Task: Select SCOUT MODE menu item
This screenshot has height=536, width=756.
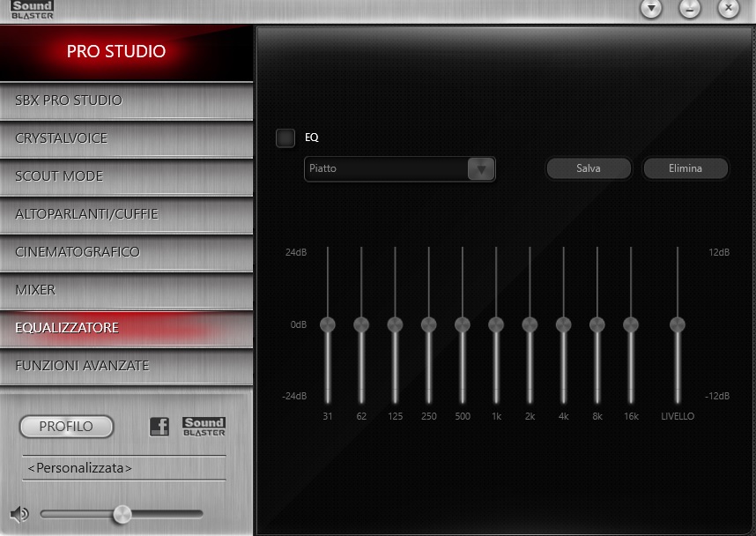Action: click(126, 176)
